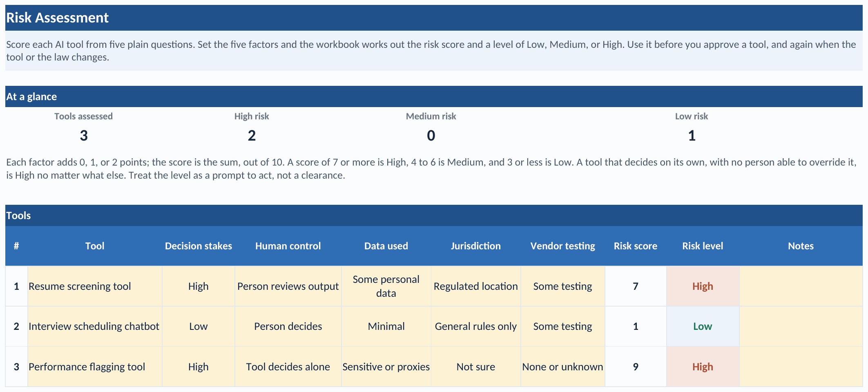The height and width of the screenshot is (392, 868).
Task: Click the Tools assessed label
Action: tap(84, 116)
